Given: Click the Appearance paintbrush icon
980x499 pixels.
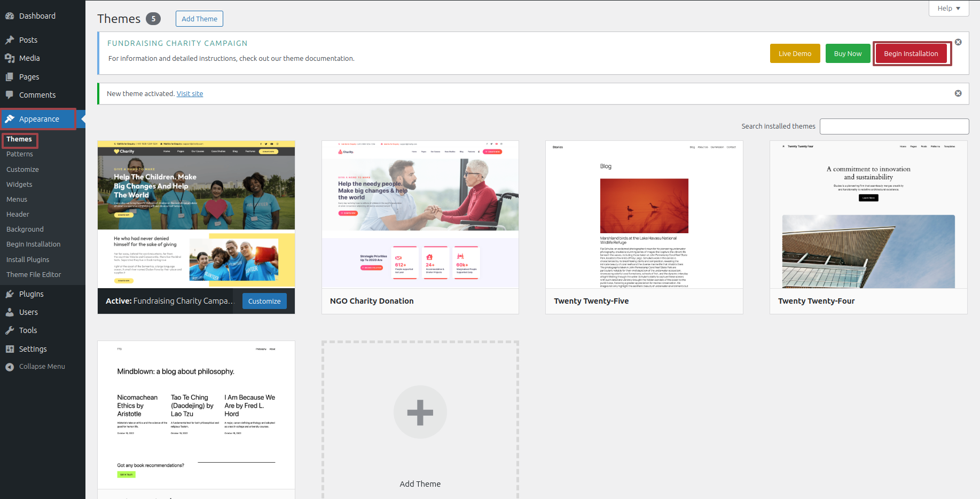Looking at the screenshot, I should coord(10,119).
